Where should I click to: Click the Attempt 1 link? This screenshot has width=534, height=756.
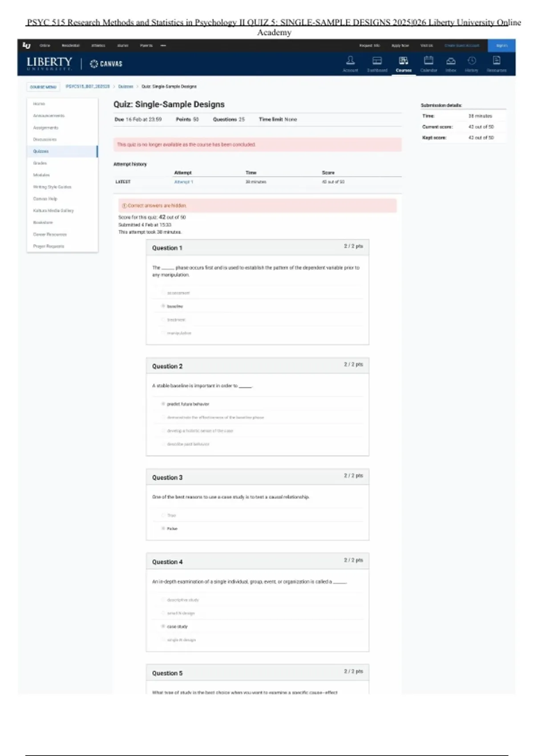coord(183,182)
